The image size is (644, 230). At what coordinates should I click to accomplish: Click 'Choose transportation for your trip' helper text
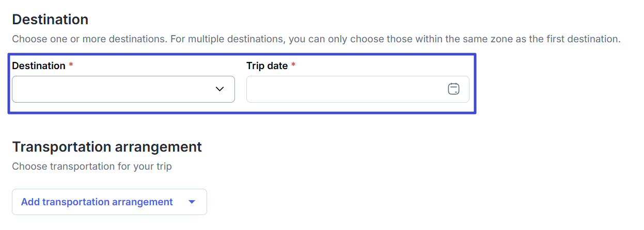[92, 167]
